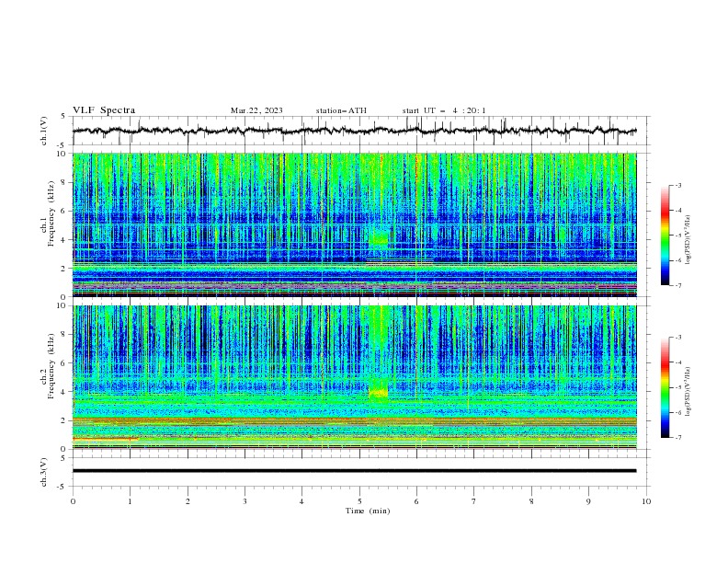Click ch.1 frequency tick label '10'

[x=62, y=154]
